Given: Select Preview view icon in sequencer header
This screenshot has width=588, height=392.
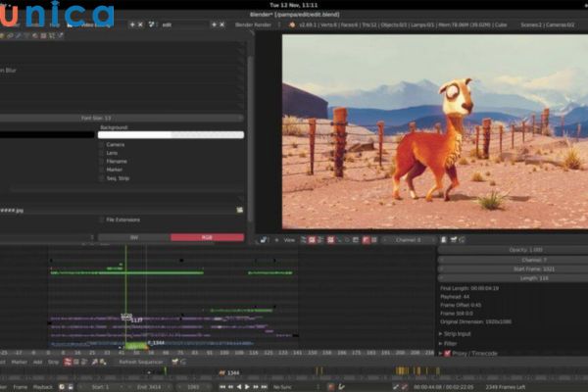Looking at the screenshot, I should pyautogui.click(x=75, y=362).
